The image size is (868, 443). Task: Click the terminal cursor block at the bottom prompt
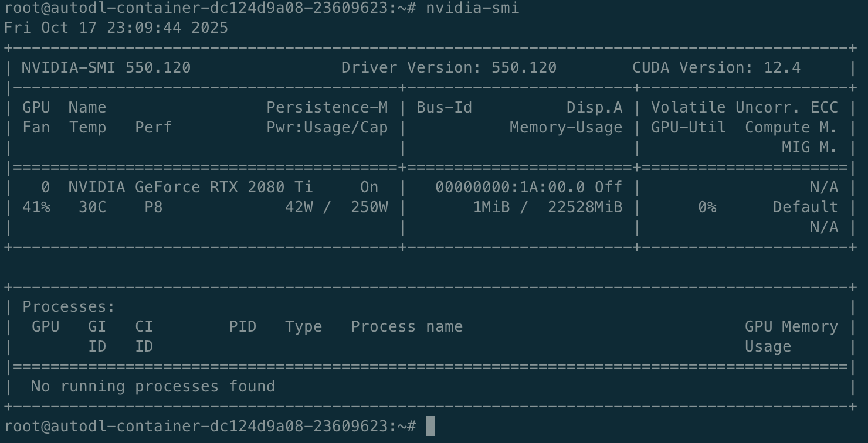[x=430, y=426]
